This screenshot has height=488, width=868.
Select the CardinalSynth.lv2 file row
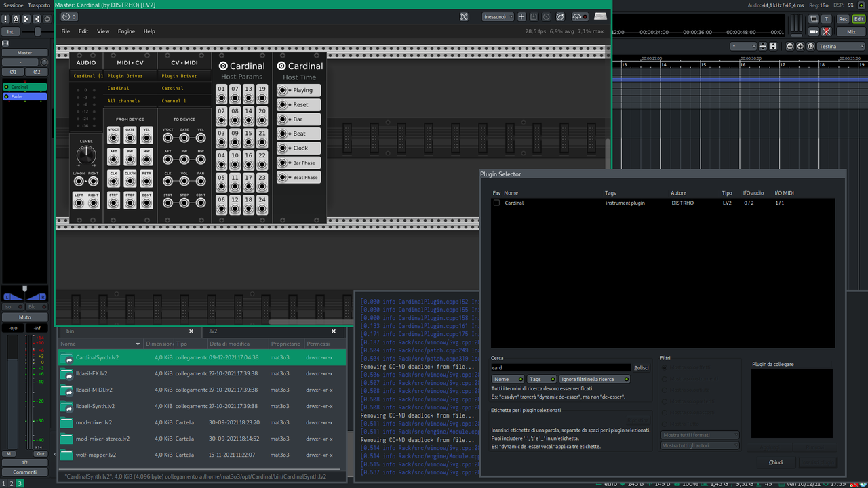tap(202, 357)
